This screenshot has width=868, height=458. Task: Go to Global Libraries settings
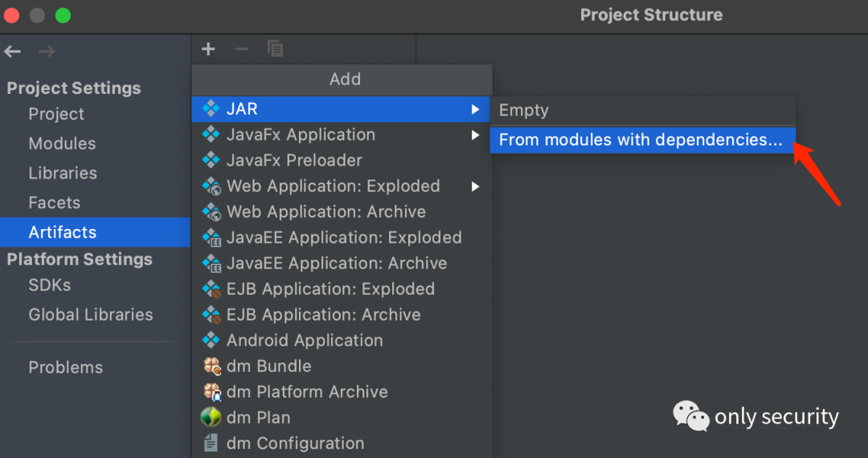pos(91,315)
